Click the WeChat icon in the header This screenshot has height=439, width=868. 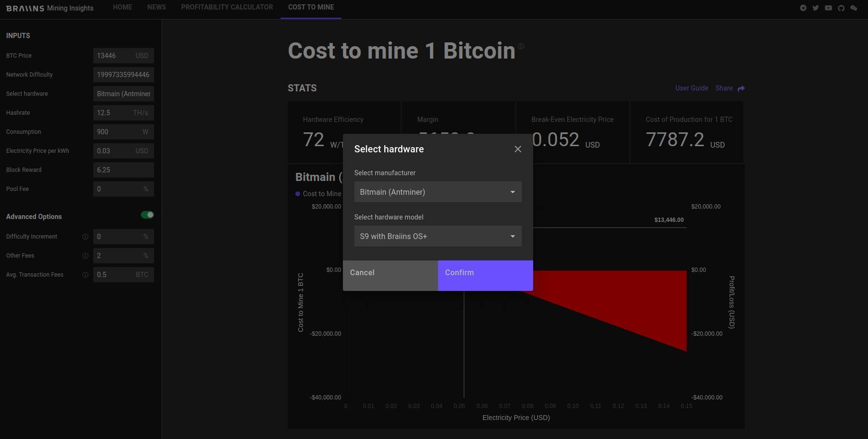pos(854,8)
